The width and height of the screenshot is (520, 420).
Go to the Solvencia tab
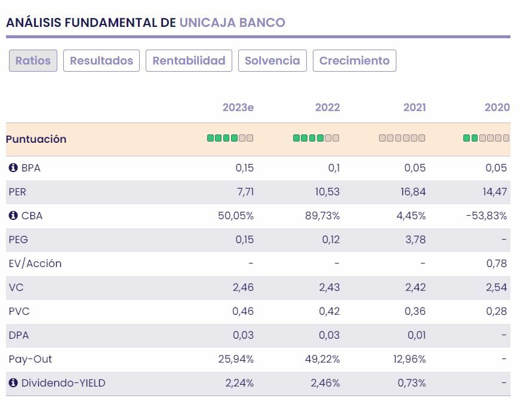(272, 61)
